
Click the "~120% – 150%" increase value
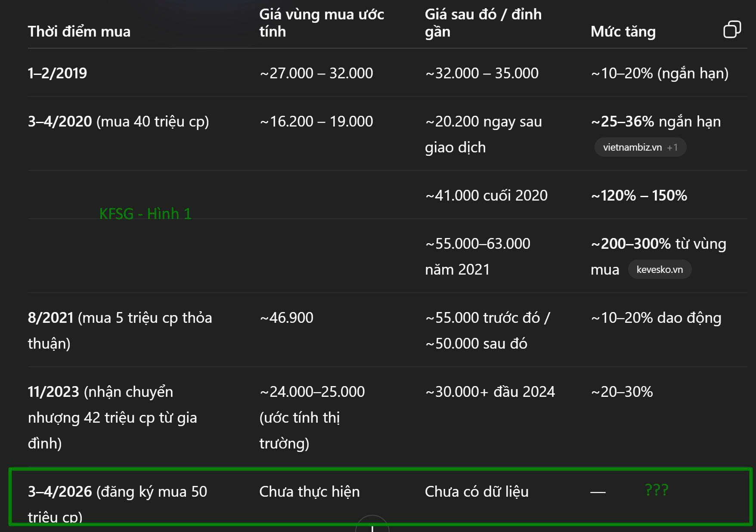coord(639,195)
